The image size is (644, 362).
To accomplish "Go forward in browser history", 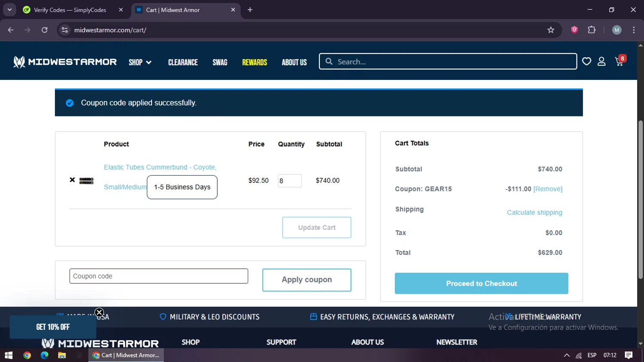I will 27,30.
